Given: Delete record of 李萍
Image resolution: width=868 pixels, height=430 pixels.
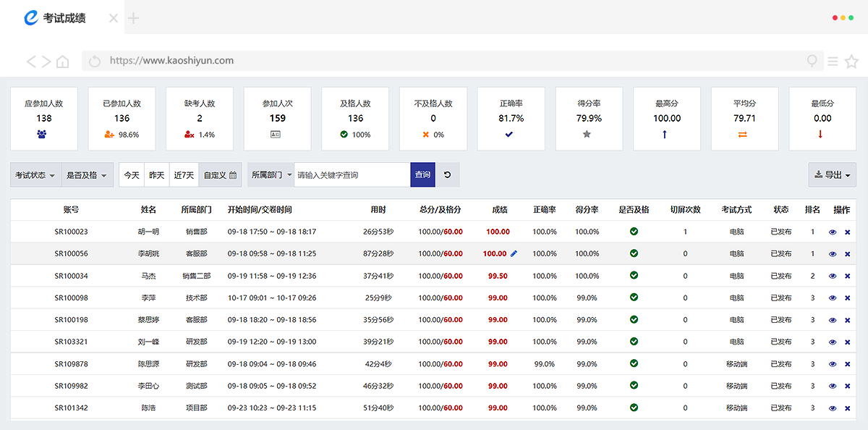Looking at the screenshot, I should click(x=848, y=298).
